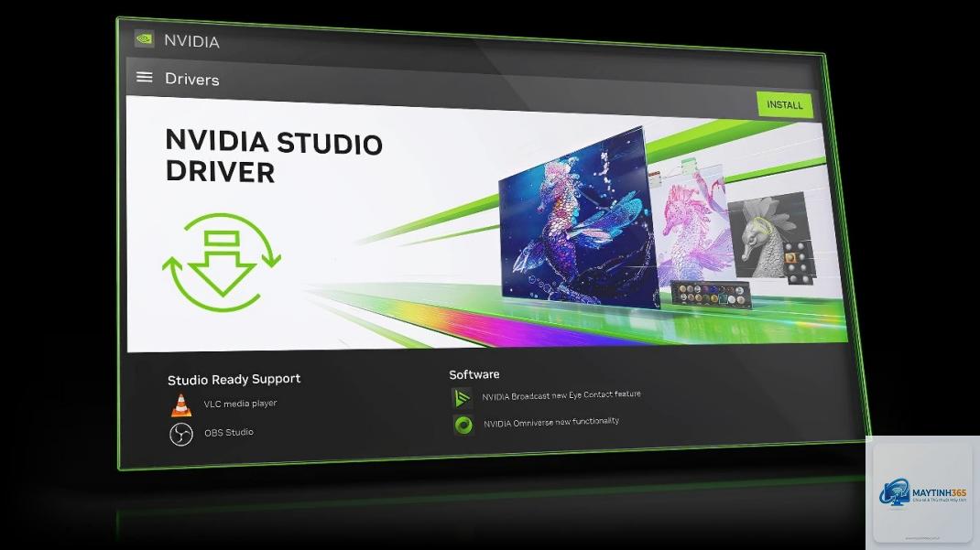
Task: Click the blue seahorse artwork image
Action: point(578,217)
